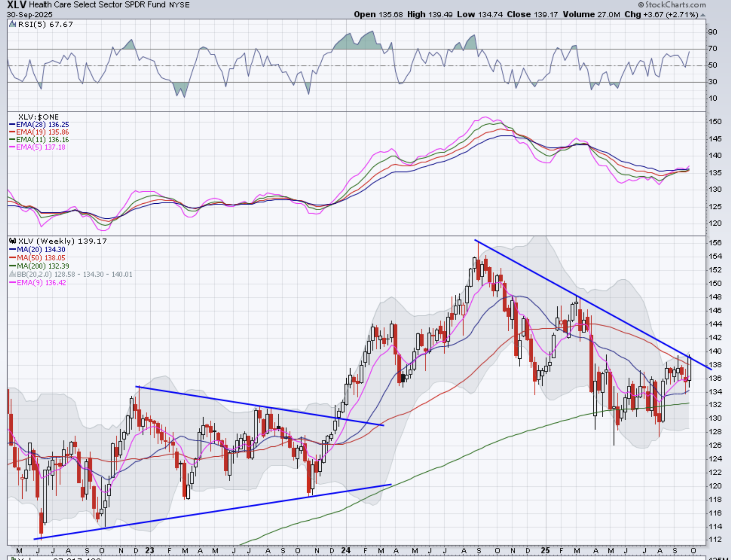Click the magenta EMA(9) legend line marker
Viewport: 731px width, 560px height.
pos(12,283)
